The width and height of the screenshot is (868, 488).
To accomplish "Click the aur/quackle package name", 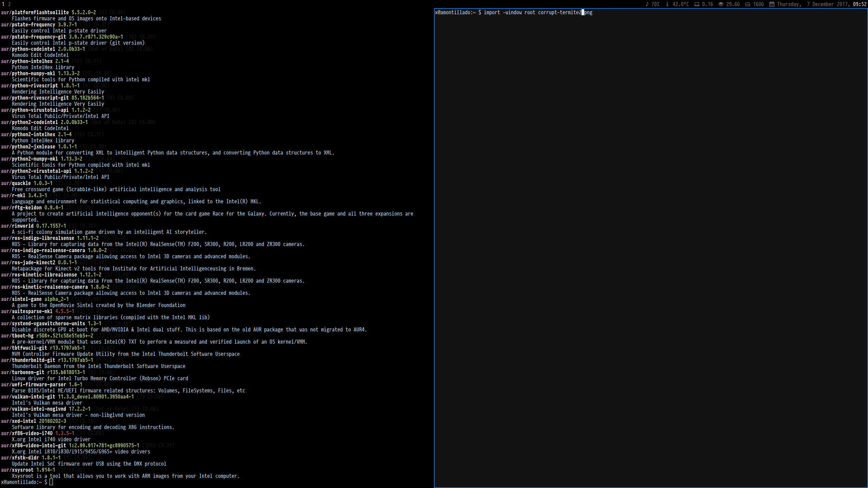I will [x=16, y=183].
